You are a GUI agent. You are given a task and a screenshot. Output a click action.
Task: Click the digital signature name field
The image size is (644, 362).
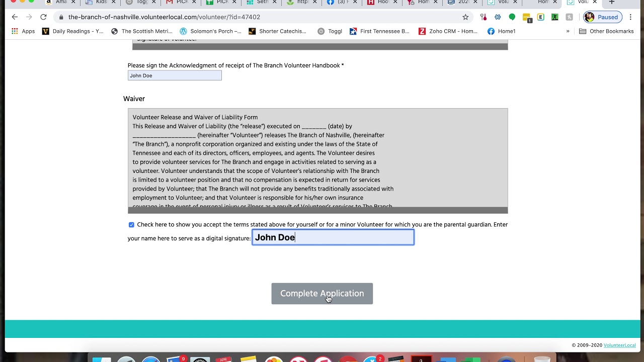333,237
